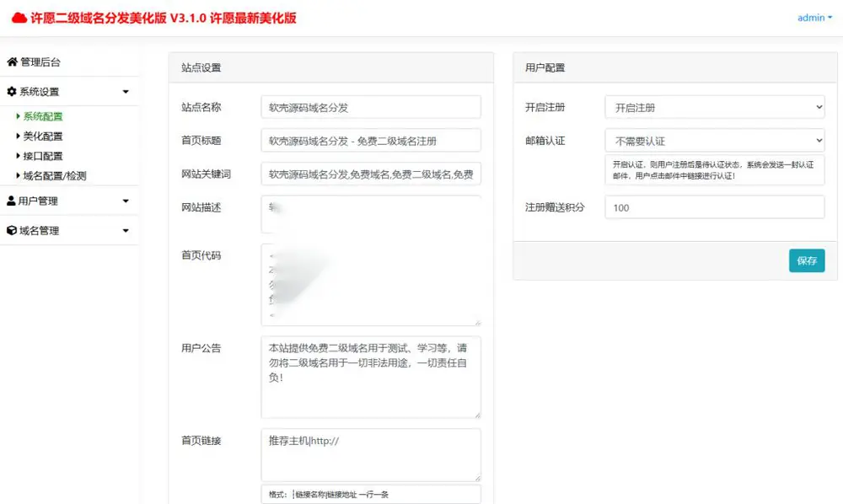Click the gear icon beside 系统设置

tap(12, 91)
